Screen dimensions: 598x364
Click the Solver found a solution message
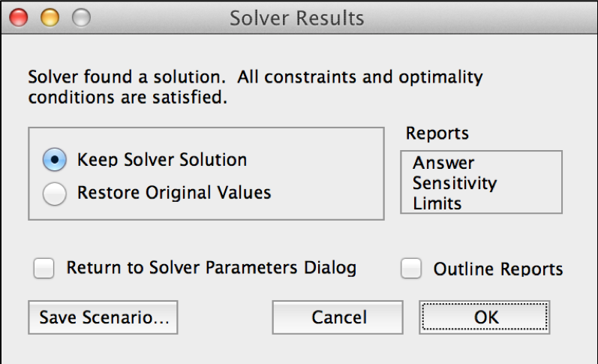(x=255, y=87)
